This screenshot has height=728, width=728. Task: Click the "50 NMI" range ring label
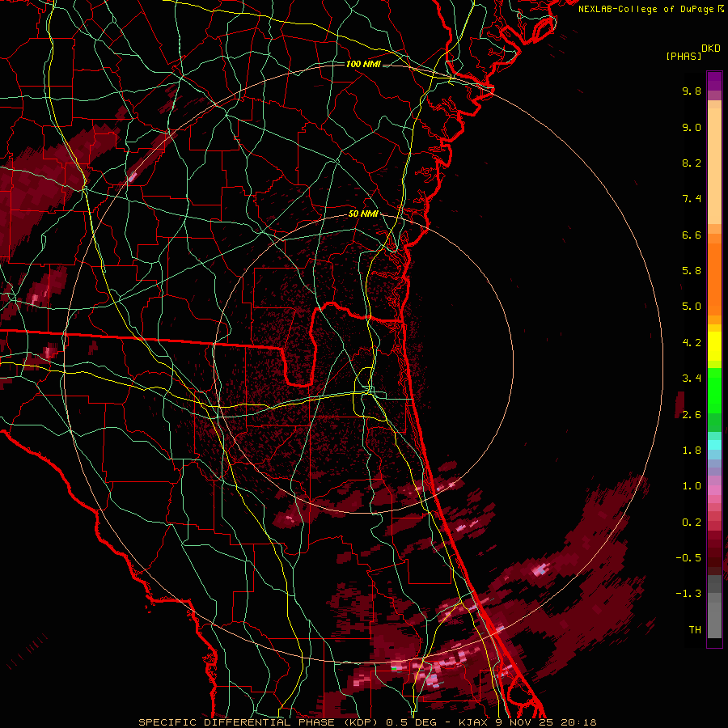pos(363,214)
